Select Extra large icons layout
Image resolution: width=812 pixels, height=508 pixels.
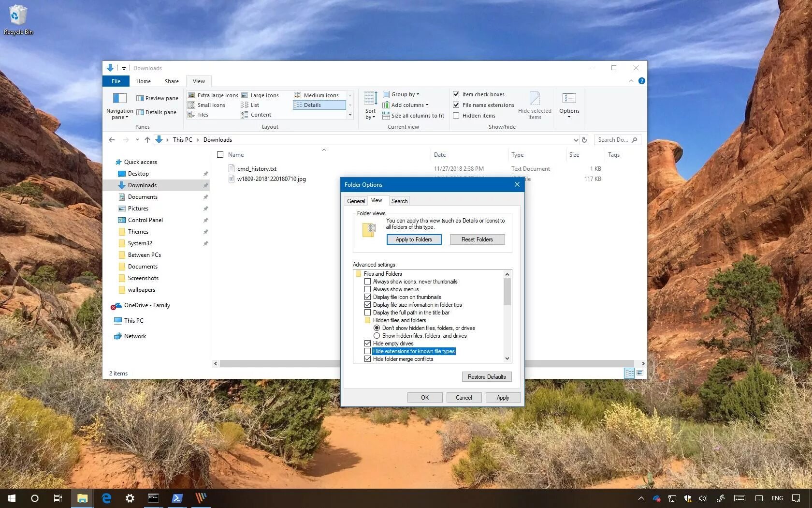click(x=213, y=95)
